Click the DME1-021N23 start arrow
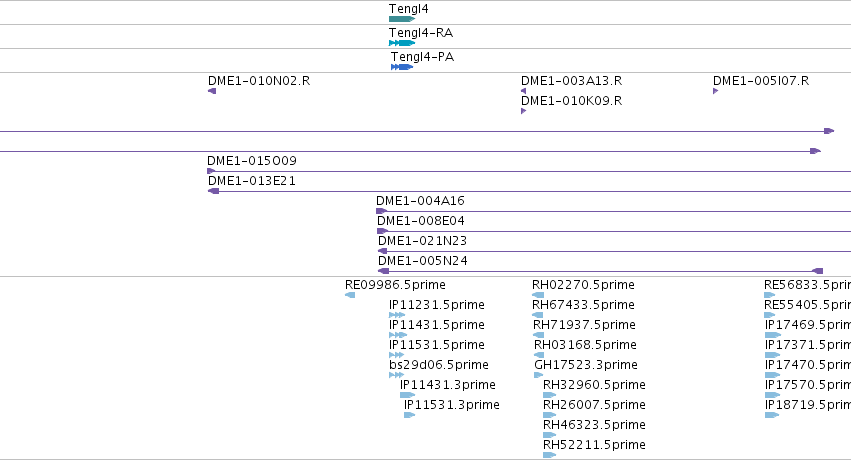 pos(383,252)
